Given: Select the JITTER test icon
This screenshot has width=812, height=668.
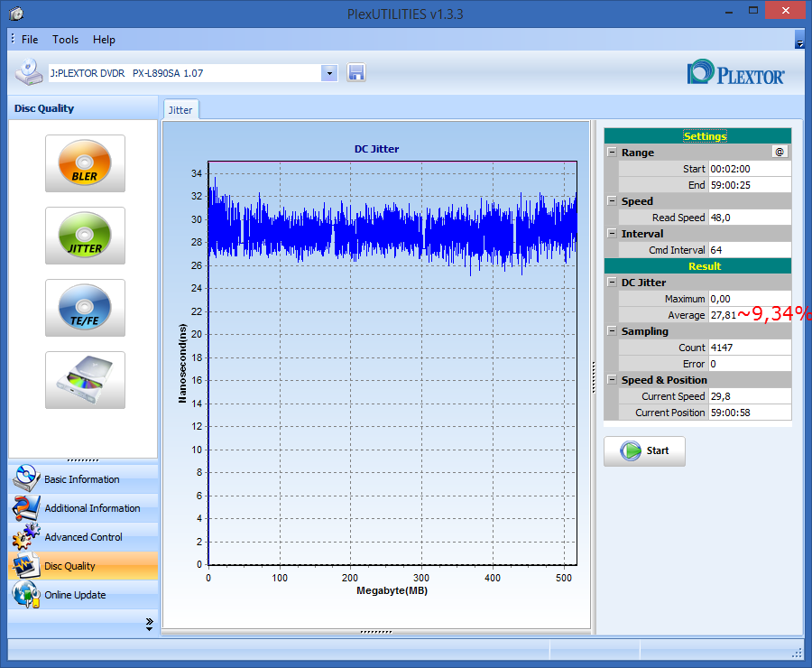Looking at the screenshot, I should point(85,236).
